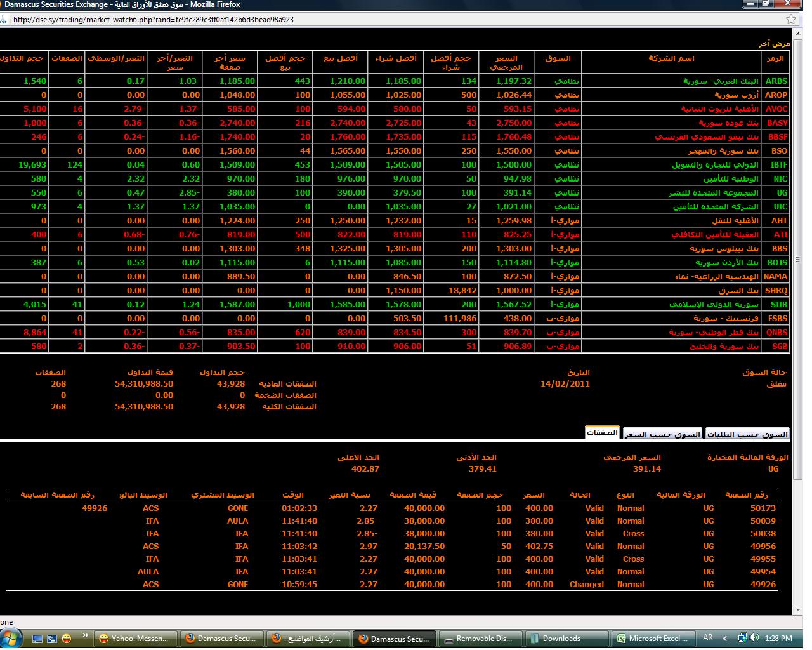Expand the quick launch overflow chevron
Image resolution: width=812 pixels, height=650 pixels.
pyautogui.click(x=85, y=635)
